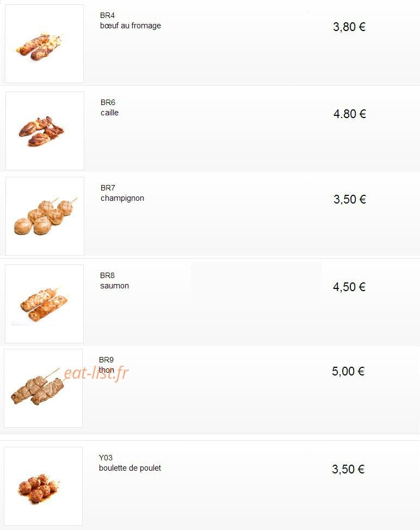Select the BR8 saumon item name
Viewport: 420px width, 530px height.
point(115,281)
